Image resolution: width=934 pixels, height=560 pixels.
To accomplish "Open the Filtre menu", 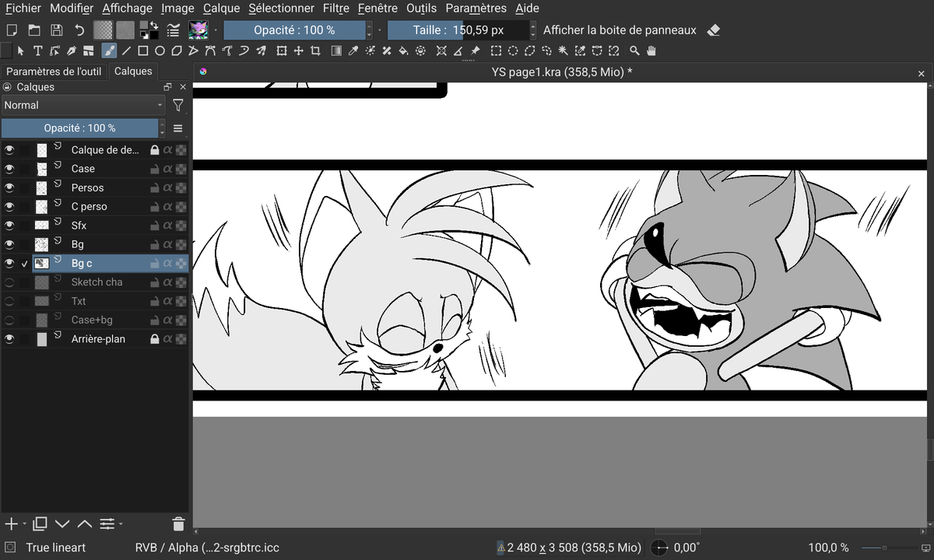I will 335,9.
